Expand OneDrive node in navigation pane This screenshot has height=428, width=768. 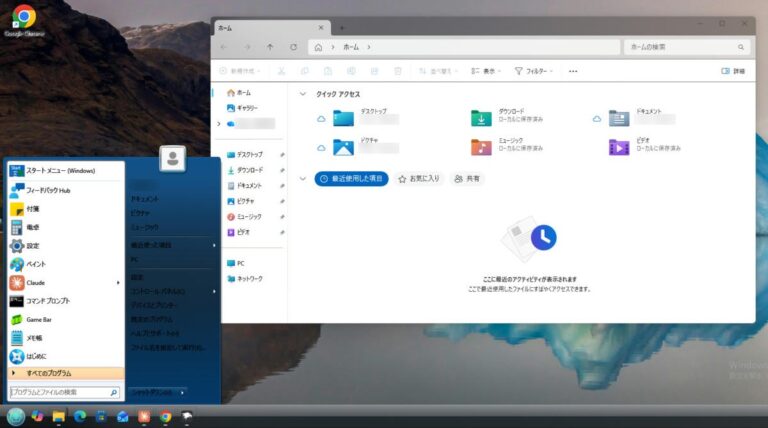219,124
